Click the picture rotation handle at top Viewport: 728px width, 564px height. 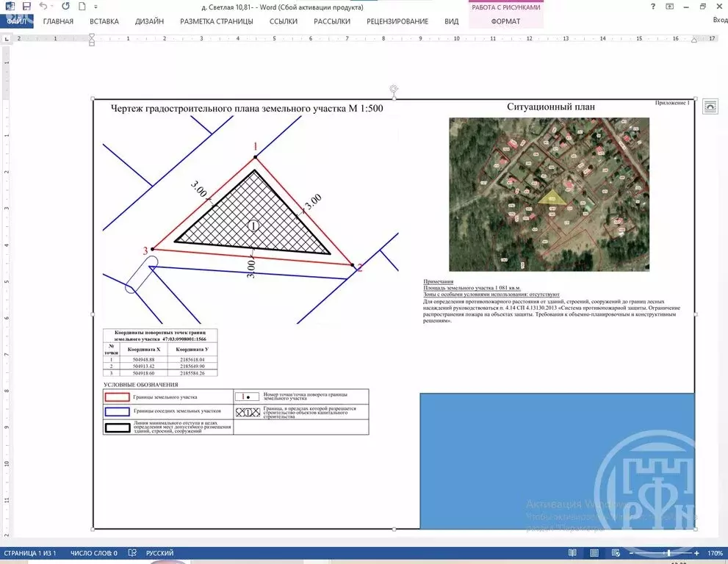394,90
